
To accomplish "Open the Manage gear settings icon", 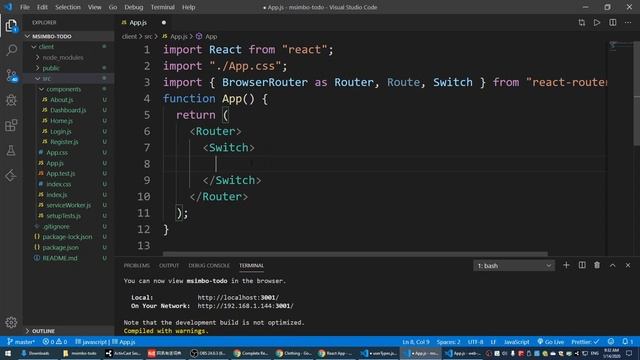I will coord(11,322).
